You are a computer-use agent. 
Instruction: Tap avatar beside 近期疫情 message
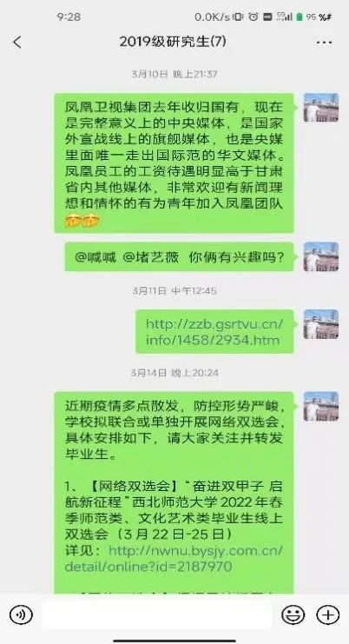[x=320, y=406]
